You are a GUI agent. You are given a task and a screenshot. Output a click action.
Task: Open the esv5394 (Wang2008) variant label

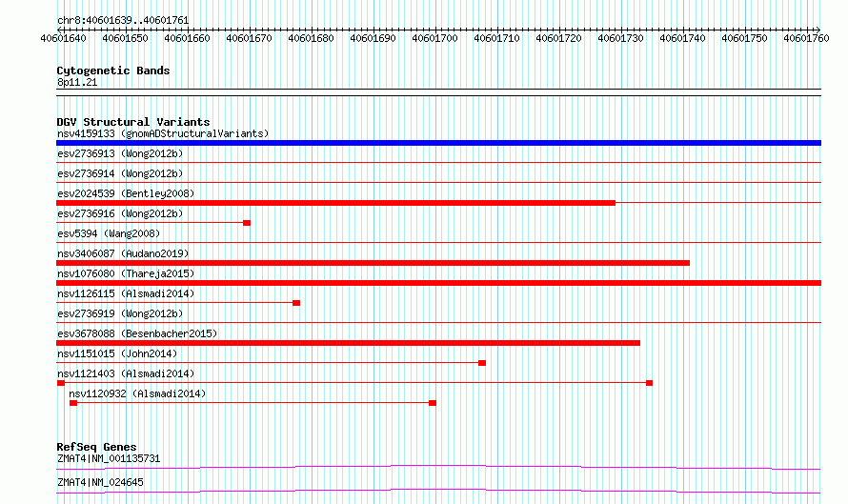click(109, 233)
